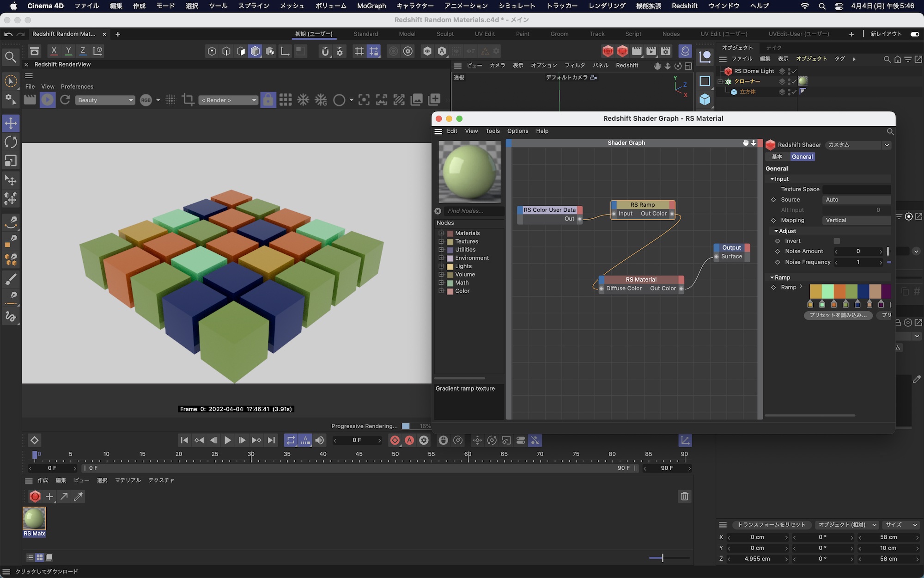Image resolution: width=924 pixels, height=578 pixels.
Task: Click the record keyframe red button
Action: (x=395, y=440)
